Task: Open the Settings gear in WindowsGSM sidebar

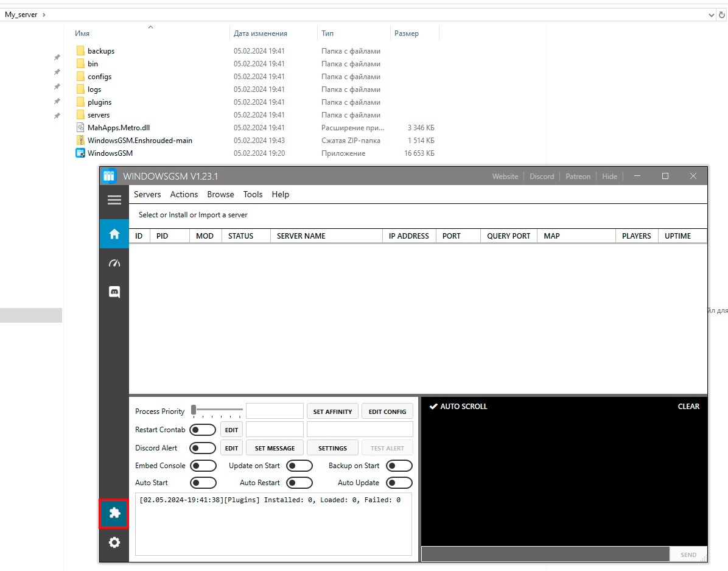Action: [x=114, y=542]
